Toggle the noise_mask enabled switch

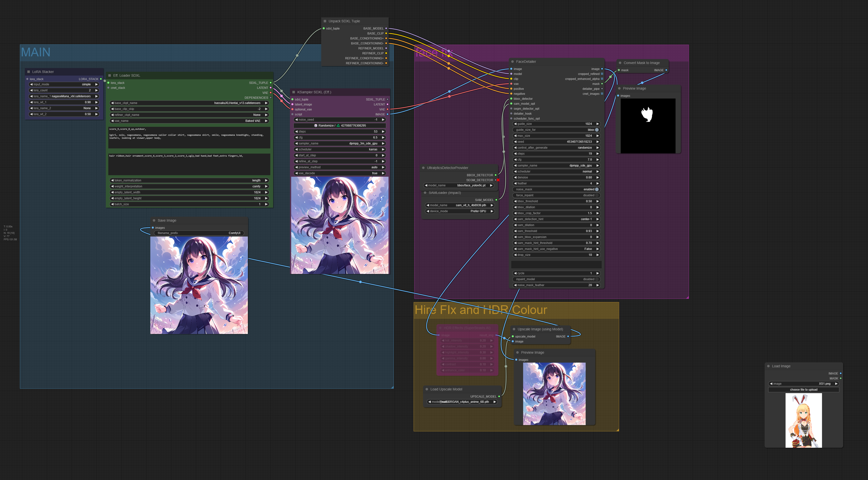coord(597,190)
